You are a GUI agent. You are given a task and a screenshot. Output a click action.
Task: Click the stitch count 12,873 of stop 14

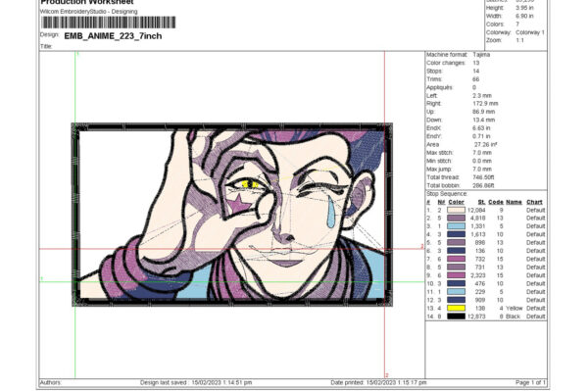click(476, 317)
